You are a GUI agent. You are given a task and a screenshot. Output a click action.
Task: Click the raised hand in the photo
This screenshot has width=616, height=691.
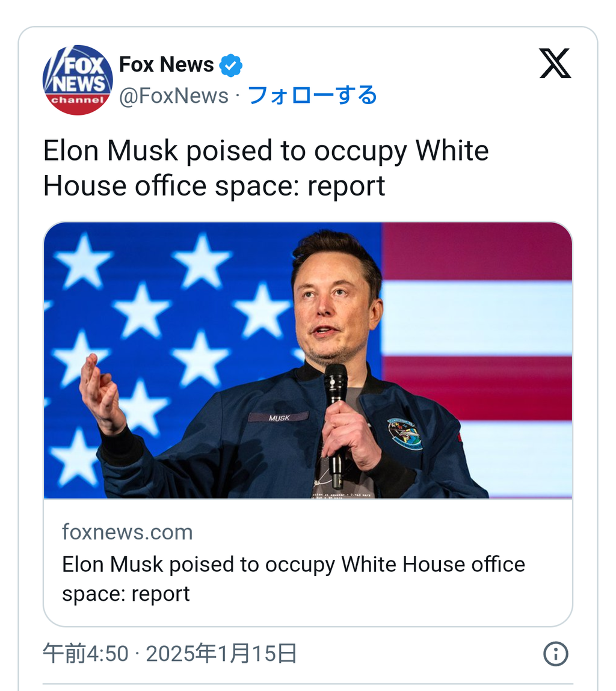(x=101, y=391)
